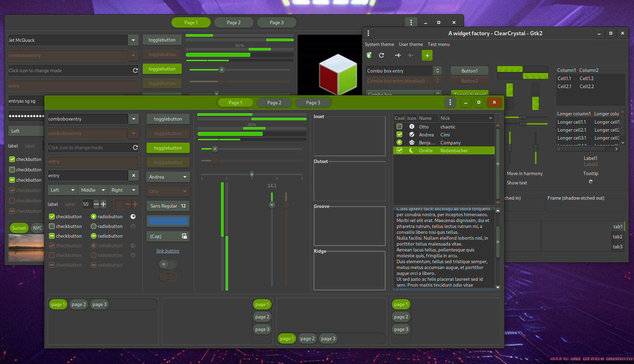Click the vertical scale handle below 14,1

tap(272, 205)
